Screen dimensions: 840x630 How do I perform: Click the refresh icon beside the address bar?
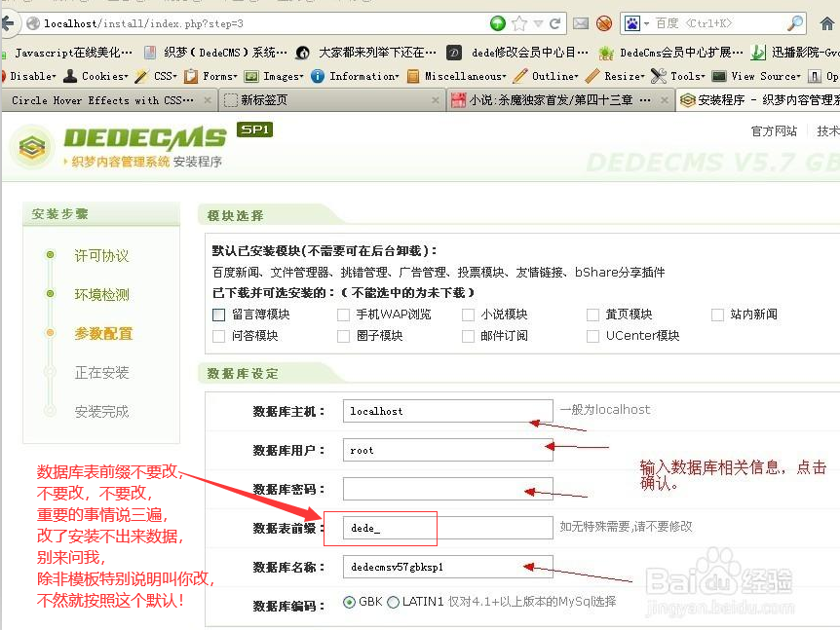click(x=554, y=21)
